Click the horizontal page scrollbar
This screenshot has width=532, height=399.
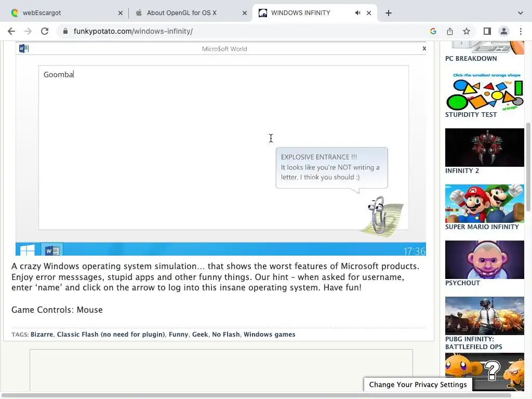(x=256, y=395)
